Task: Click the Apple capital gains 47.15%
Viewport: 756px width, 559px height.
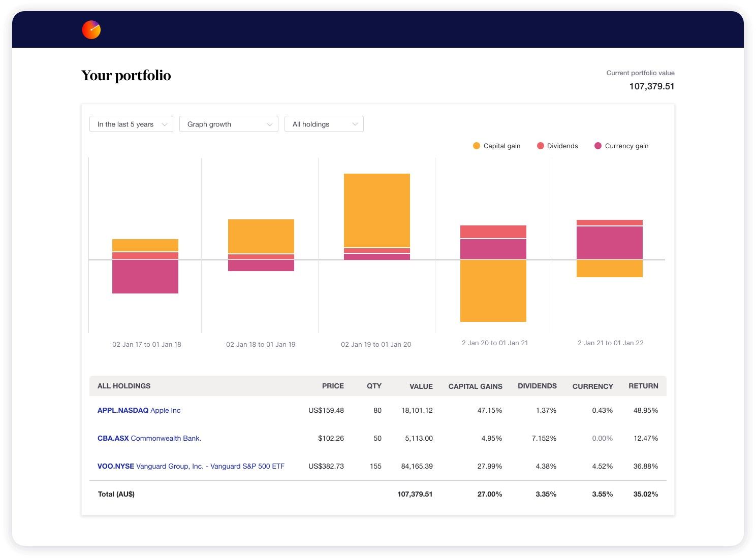Action: (x=490, y=410)
